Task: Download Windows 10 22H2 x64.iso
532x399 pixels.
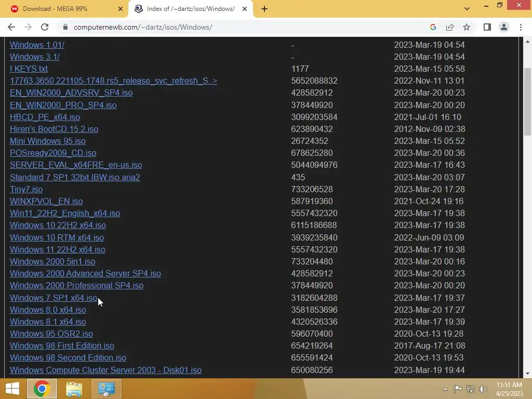Action: click(x=58, y=225)
